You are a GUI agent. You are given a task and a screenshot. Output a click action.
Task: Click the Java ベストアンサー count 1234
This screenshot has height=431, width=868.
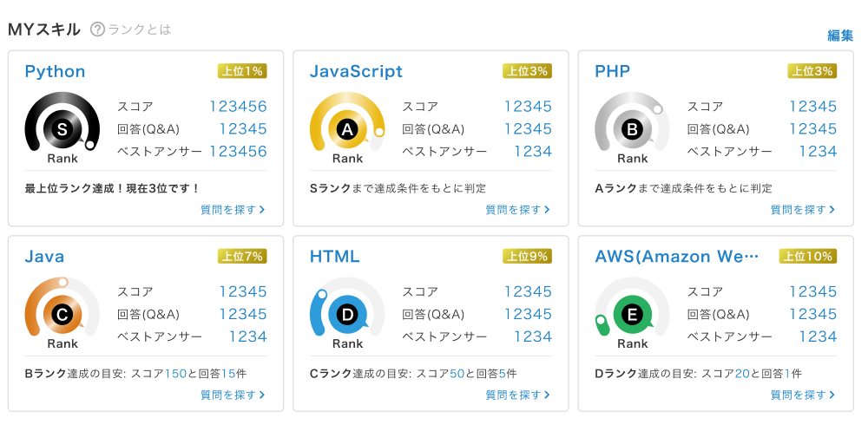[x=247, y=336]
